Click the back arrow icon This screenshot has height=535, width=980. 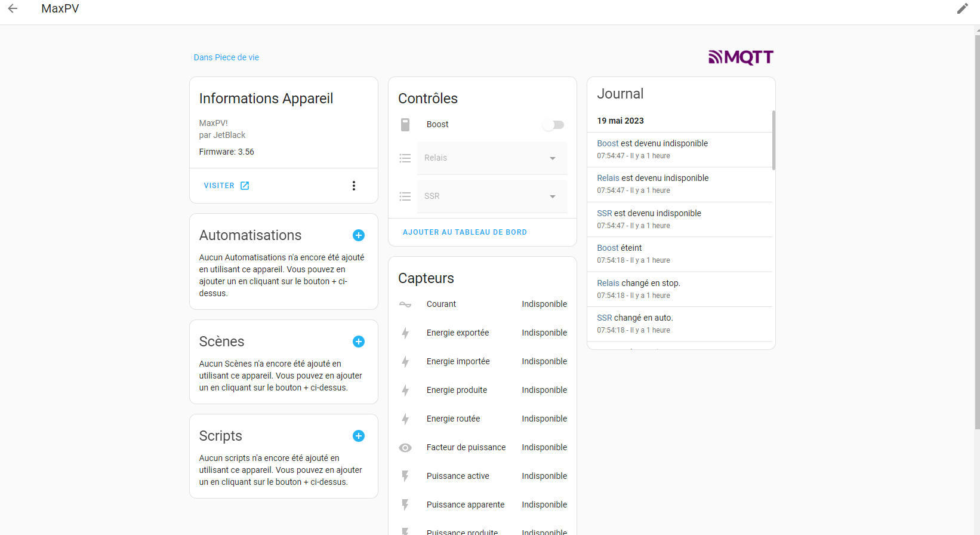tap(13, 8)
